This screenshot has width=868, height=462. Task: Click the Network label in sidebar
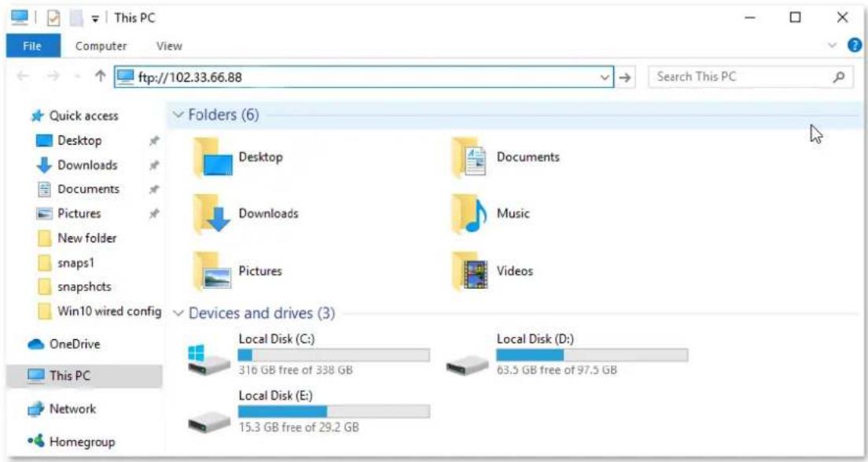(x=72, y=409)
